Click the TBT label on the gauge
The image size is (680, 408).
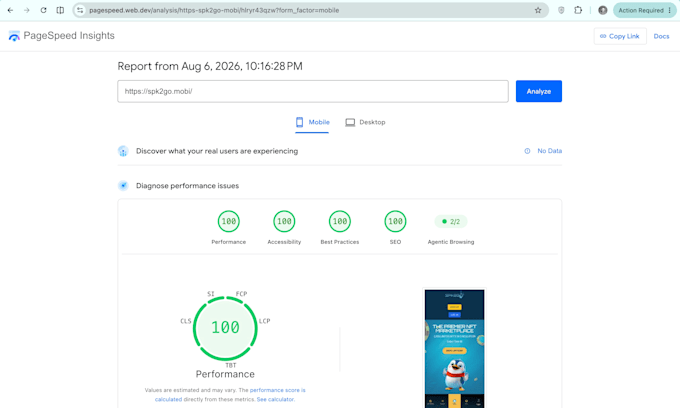[x=231, y=365]
